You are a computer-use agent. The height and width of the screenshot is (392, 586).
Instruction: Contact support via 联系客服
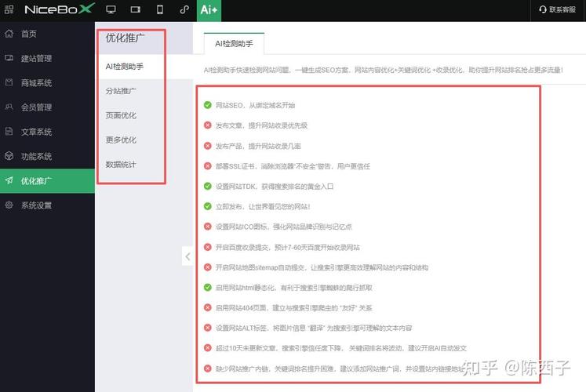[558, 9]
